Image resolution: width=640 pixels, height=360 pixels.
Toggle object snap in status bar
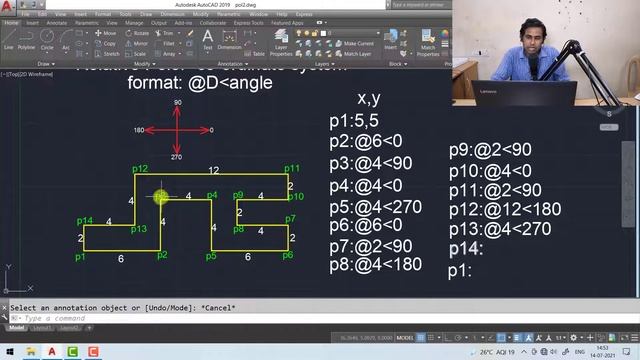coord(501,338)
